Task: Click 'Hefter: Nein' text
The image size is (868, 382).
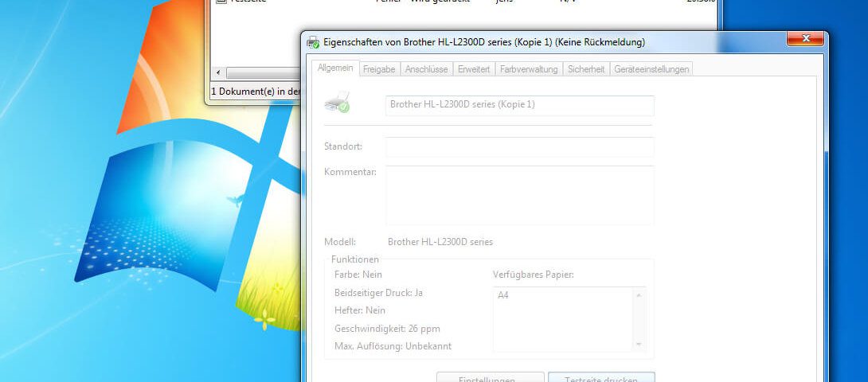Action: [x=360, y=310]
